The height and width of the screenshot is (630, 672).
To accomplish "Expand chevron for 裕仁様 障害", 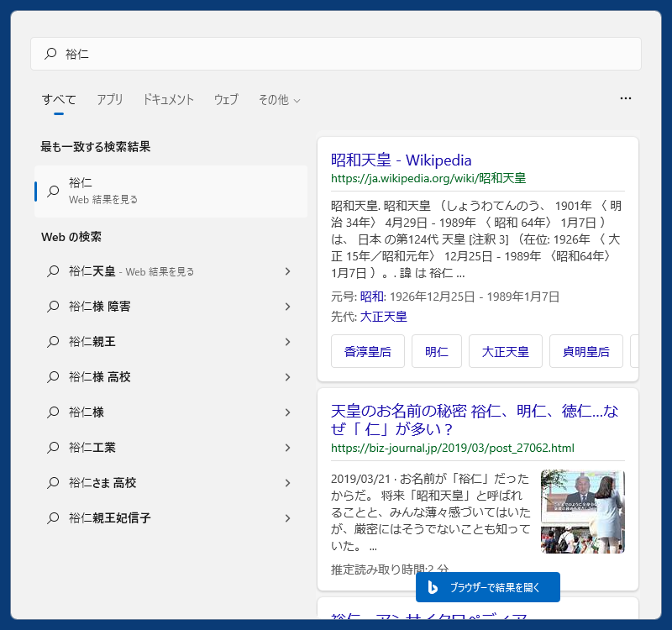I will coord(287,307).
